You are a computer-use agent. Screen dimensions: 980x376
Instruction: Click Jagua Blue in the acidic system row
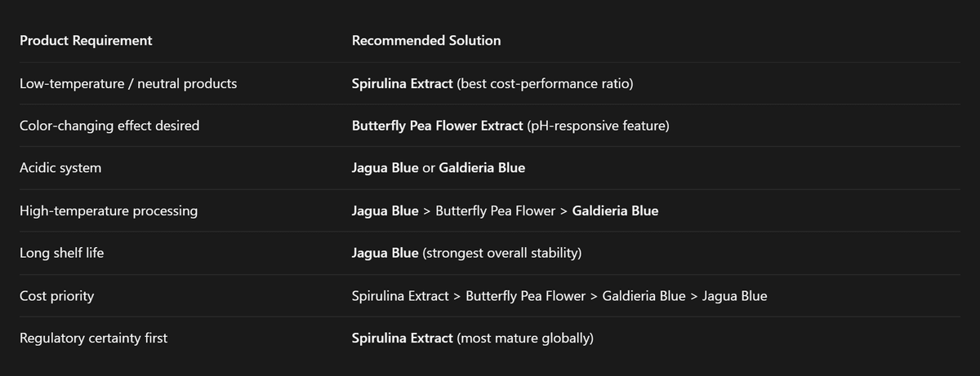(x=385, y=168)
